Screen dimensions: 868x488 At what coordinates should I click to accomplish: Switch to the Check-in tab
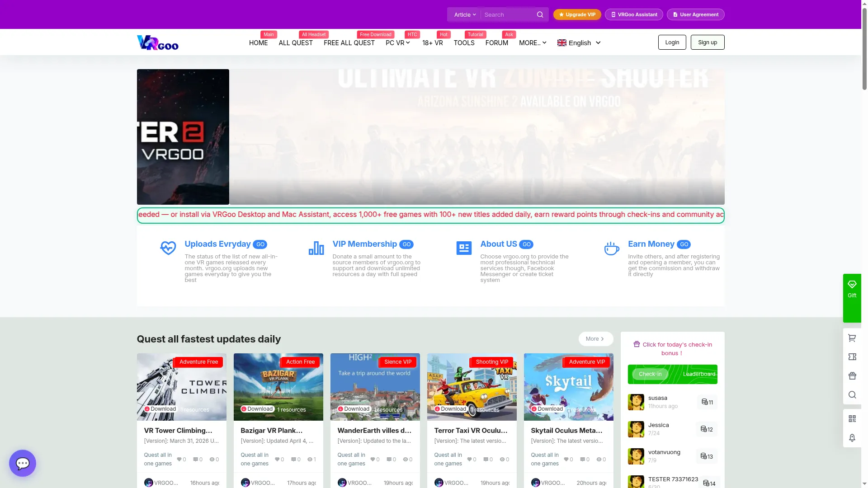[650, 374]
